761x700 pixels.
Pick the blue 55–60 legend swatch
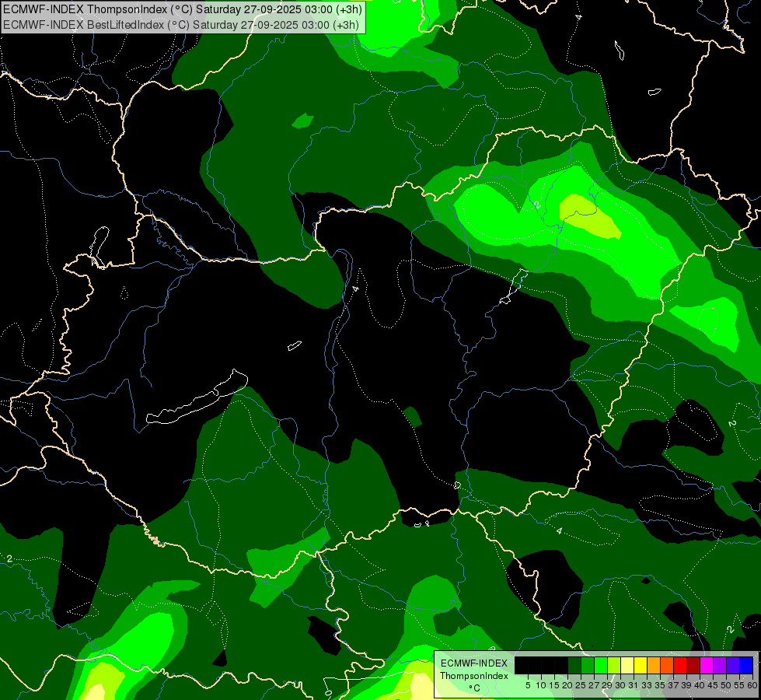click(x=746, y=665)
